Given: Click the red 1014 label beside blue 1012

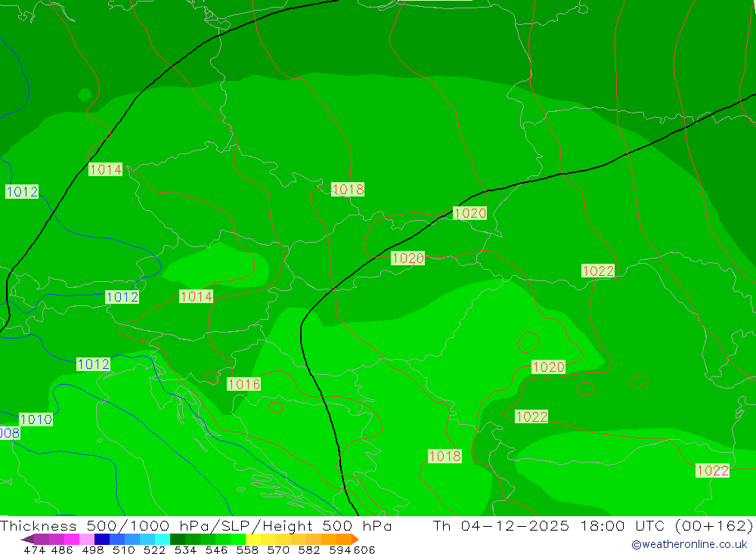Looking at the screenshot, I should pos(197,296).
